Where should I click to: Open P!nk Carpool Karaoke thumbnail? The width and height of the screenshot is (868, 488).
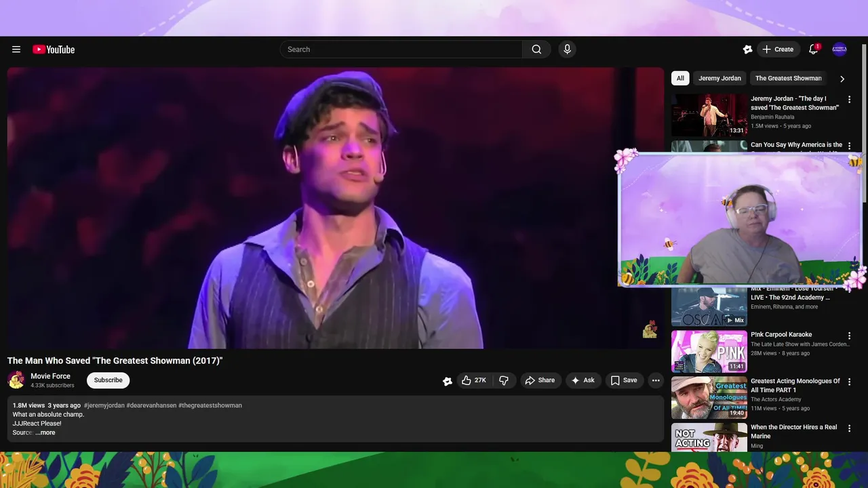709,351
